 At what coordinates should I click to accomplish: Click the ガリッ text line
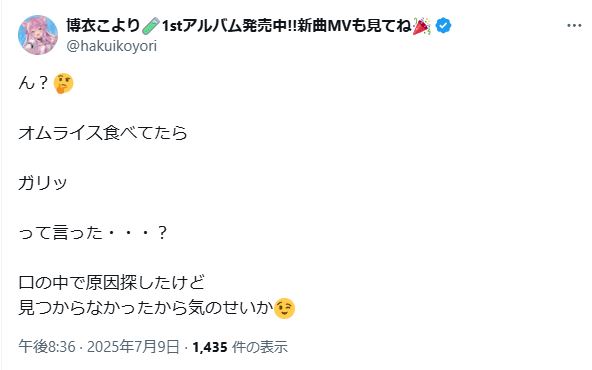43,183
